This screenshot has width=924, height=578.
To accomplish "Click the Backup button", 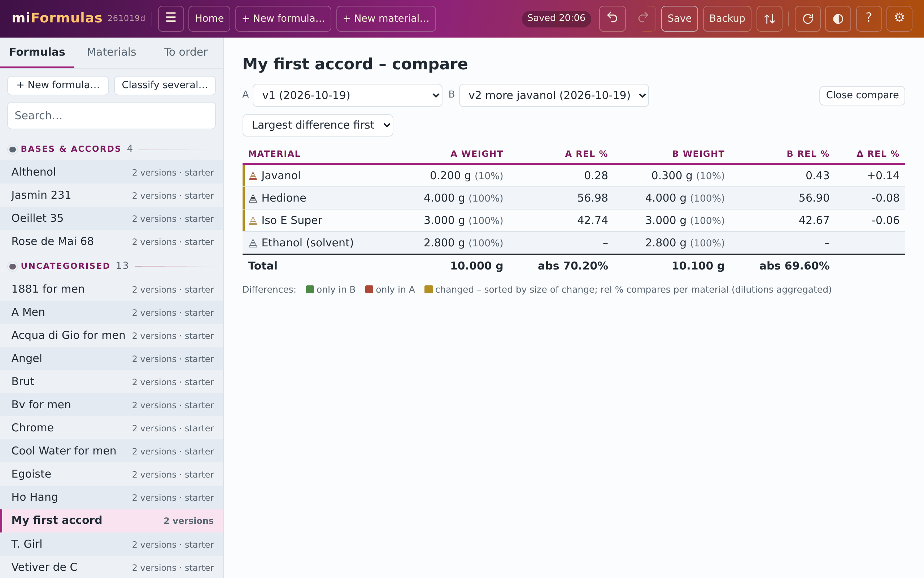I will 727,18.
